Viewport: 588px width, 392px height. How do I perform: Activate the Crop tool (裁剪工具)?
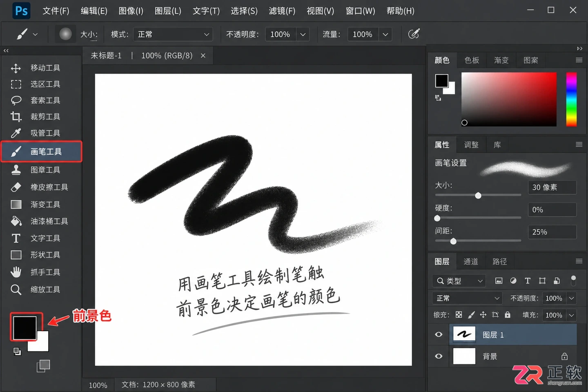pos(41,117)
